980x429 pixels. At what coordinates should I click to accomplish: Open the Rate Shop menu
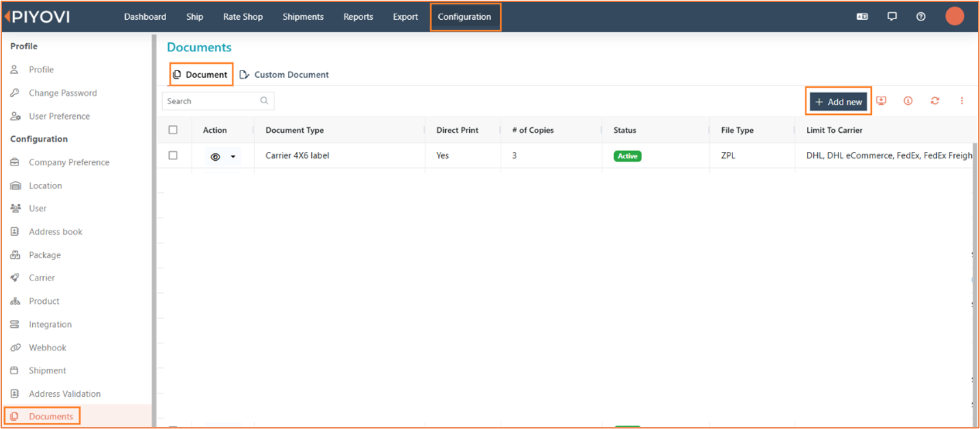243,16
